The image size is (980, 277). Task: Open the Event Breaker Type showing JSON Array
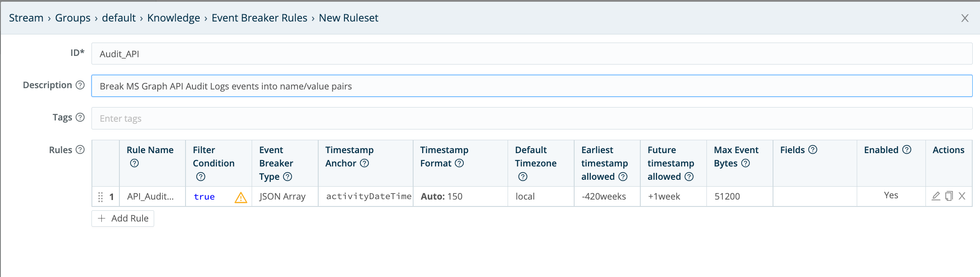point(282,197)
